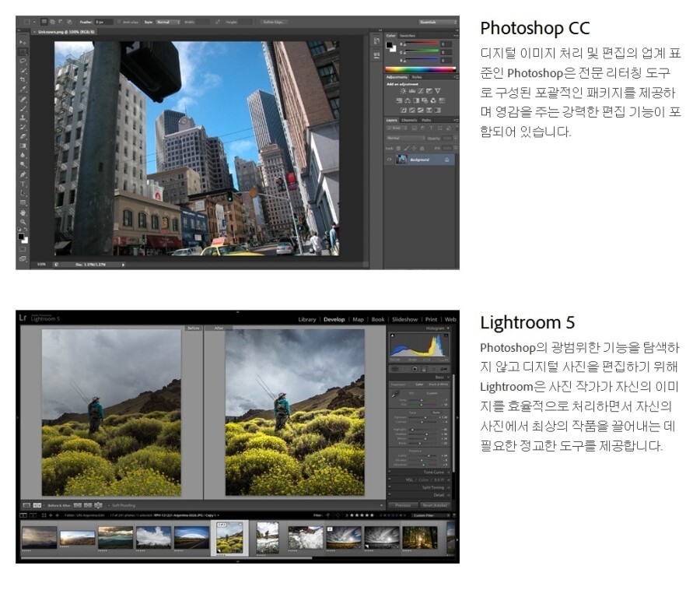This screenshot has height=597, width=700.
Task: Select the Lasso tool in Photoshop toolbar
Action: tap(23, 61)
